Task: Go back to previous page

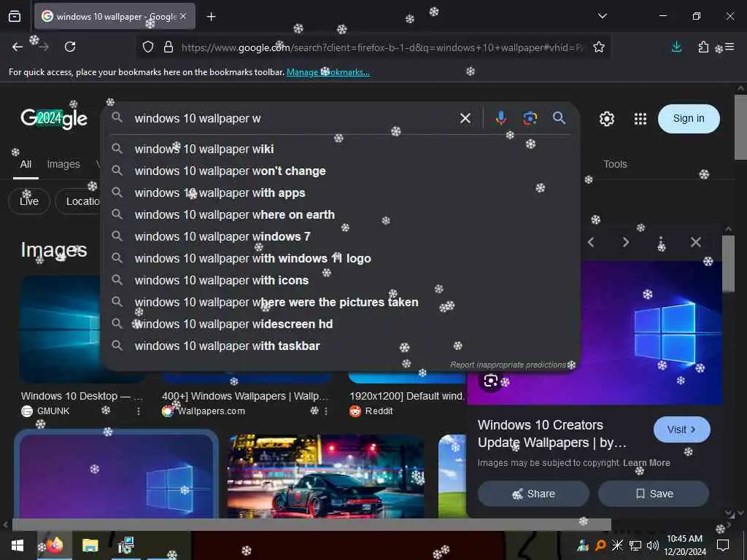Action: pyautogui.click(x=18, y=47)
